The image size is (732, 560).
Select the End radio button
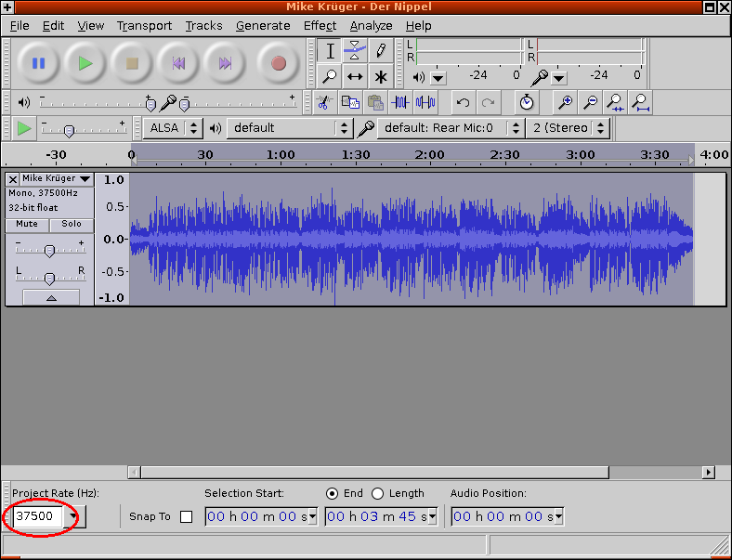(x=332, y=493)
